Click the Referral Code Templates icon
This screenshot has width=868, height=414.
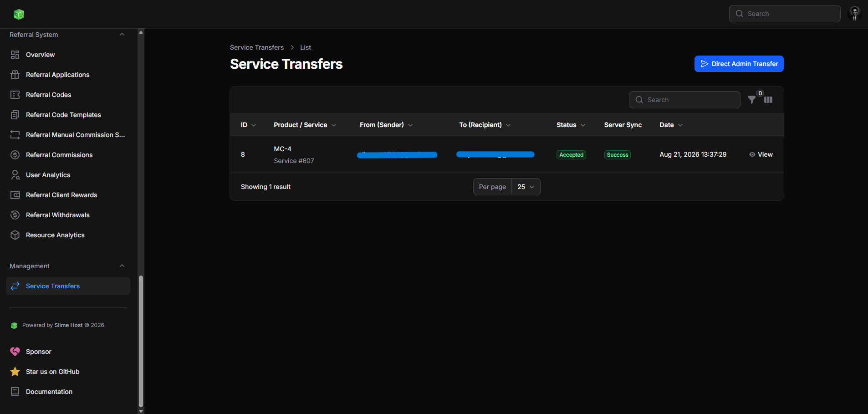point(15,115)
